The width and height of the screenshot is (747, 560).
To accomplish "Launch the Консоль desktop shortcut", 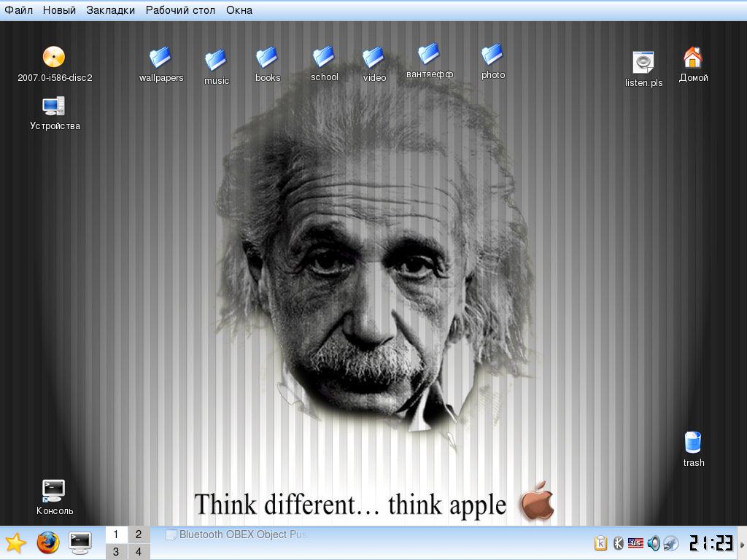I will (53, 491).
